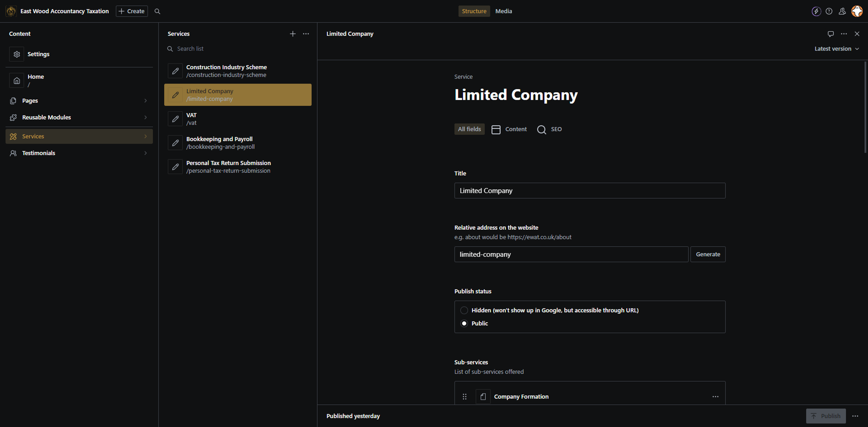Open Latest version dropdown

click(x=836, y=49)
